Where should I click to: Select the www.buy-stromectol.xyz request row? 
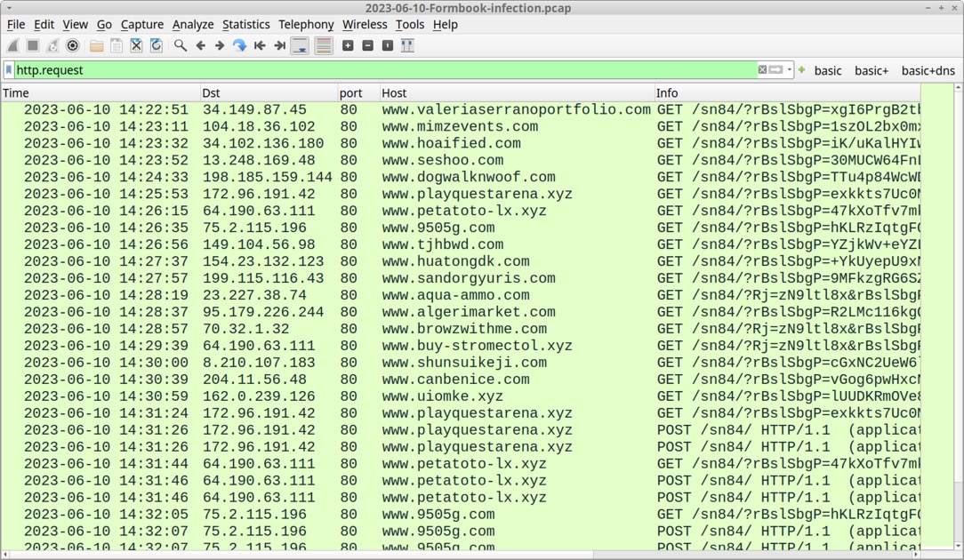(x=461, y=346)
